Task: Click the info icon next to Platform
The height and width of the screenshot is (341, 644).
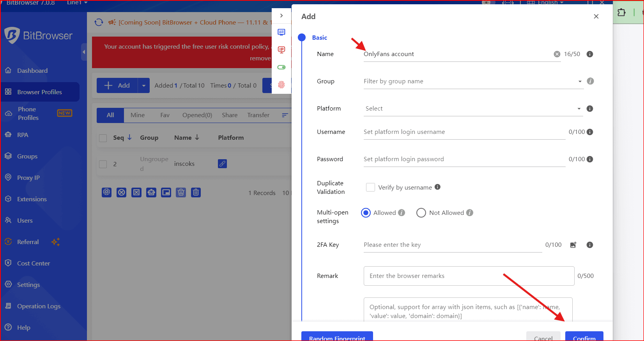Action: (589, 109)
